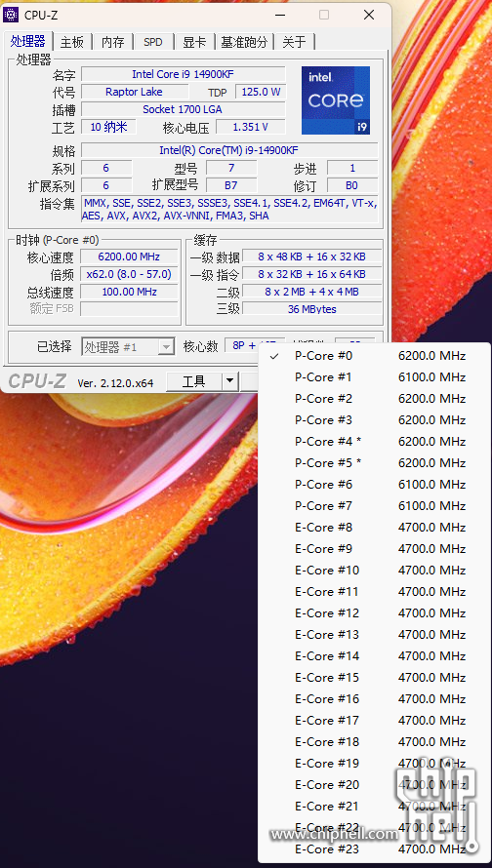Click the revision value B0
This screenshot has height=868, width=492.
coord(352,185)
